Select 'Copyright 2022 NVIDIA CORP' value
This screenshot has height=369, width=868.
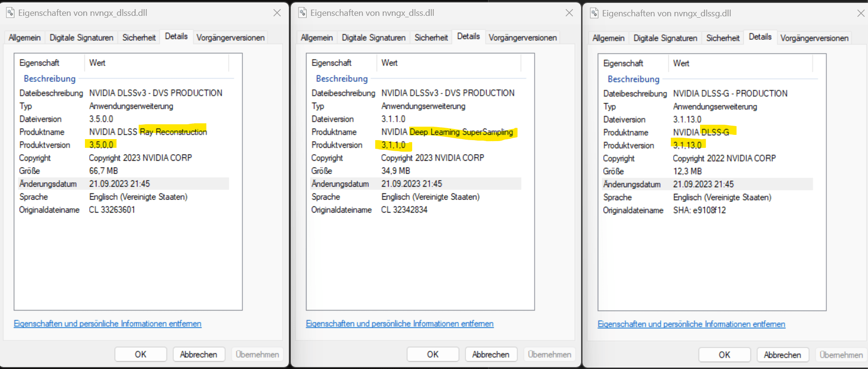(x=724, y=158)
